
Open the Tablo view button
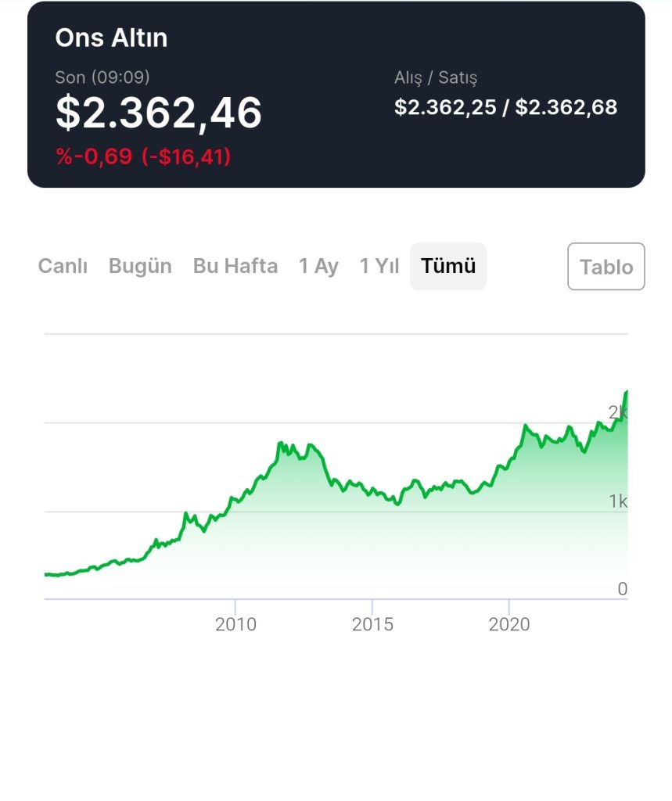[606, 267]
